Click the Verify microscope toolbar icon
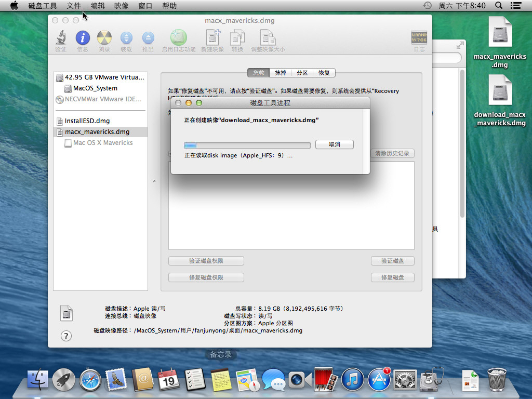Screen dimensions: 532x399 pyautogui.click(x=61, y=37)
